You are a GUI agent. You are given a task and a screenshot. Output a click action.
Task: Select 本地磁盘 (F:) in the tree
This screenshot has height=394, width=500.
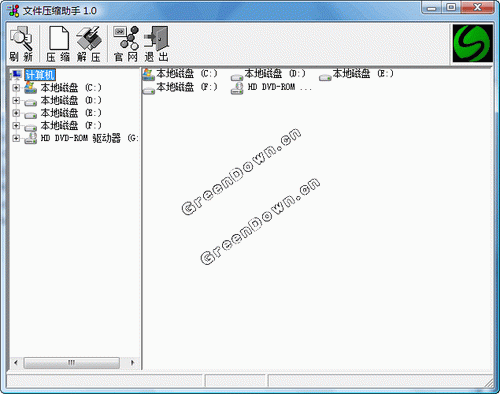[71, 126]
